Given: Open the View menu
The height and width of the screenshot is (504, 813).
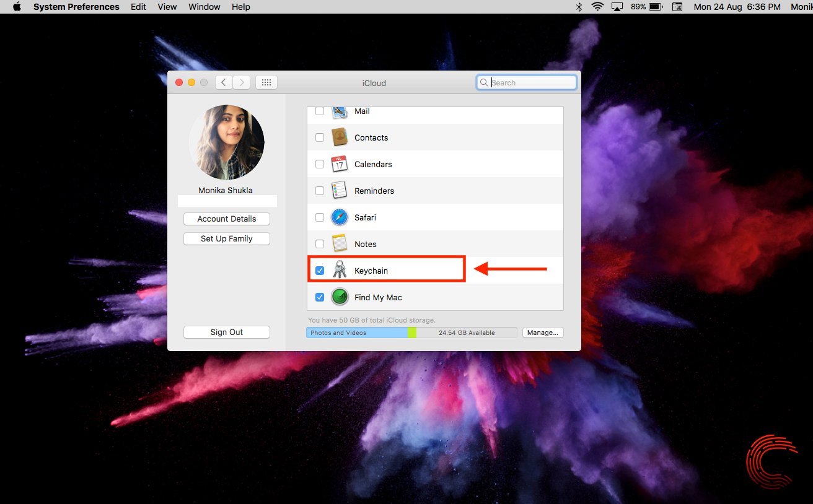Looking at the screenshot, I should [x=167, y=7].
